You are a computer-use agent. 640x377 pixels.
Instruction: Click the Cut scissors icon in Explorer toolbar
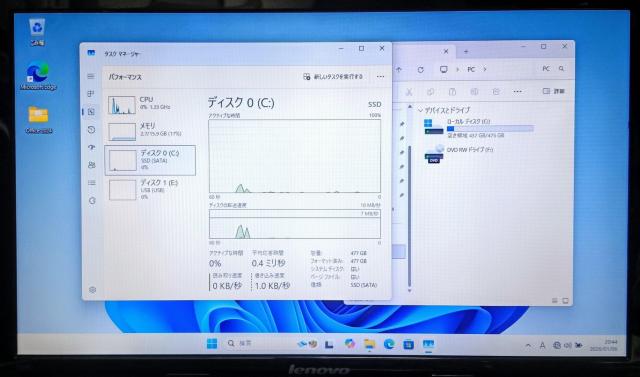[409, 92]
